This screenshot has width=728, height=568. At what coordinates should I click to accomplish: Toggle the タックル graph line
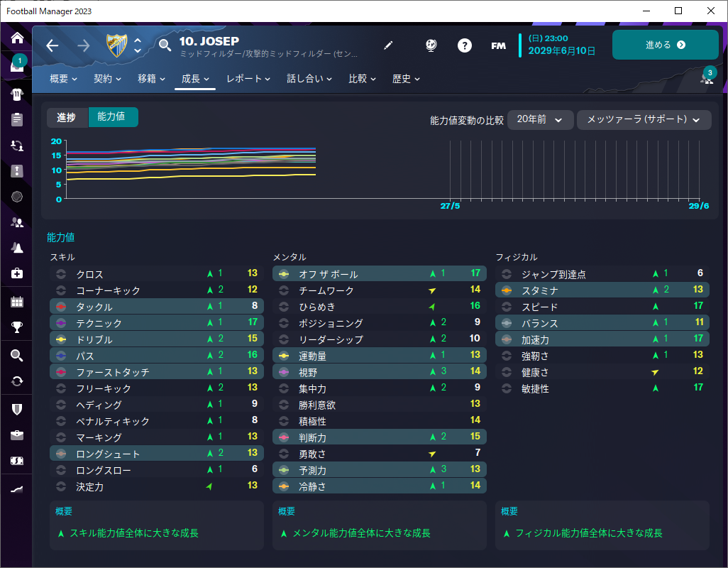[x=61, y=307]
